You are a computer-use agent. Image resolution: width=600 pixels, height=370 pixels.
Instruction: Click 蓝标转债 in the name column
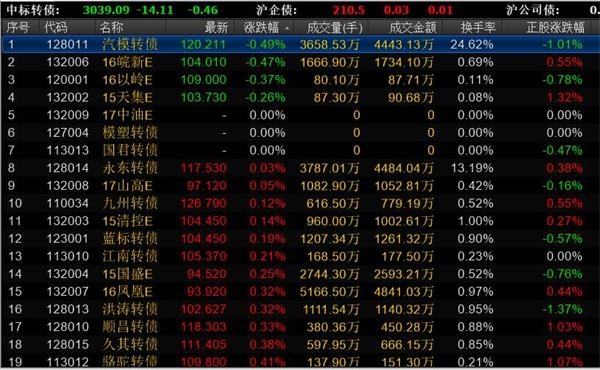pyautogui.click(x=130, y=238)
